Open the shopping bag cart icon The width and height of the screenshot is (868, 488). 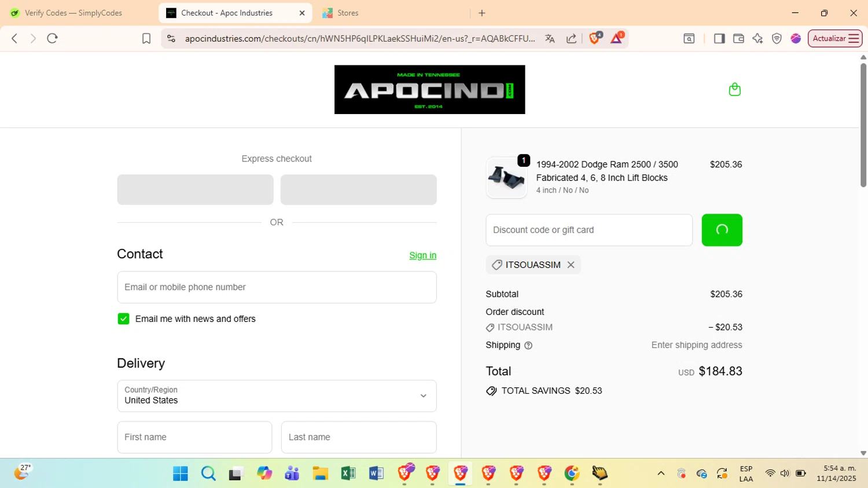click(x=734, y=89)
